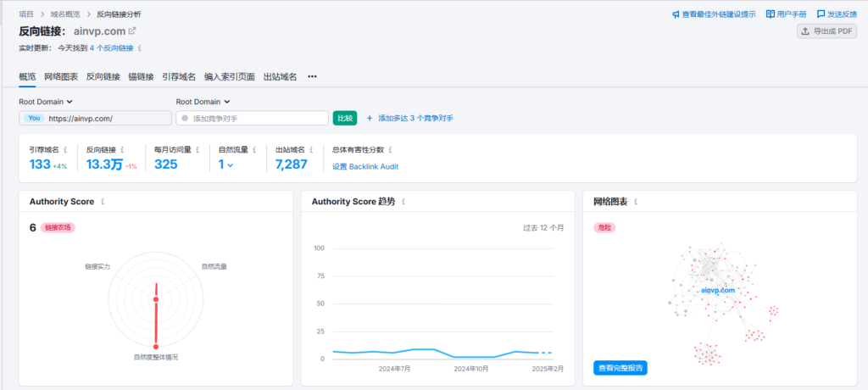The width and height of the screenshot is (868, 390).
Task: Open the 引荐域名 tab
Action: (179, 77)
